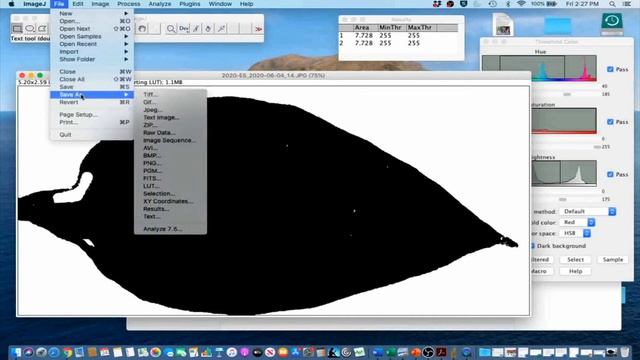Open Safari from the dock
Viewport: 640px width, 360px height.
[x=53, y=352]
